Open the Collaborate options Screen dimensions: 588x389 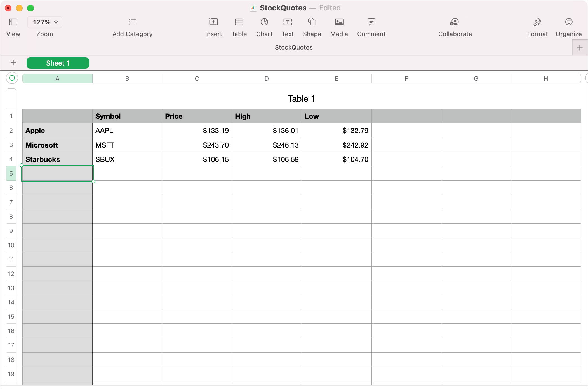(x=455, y=22)
